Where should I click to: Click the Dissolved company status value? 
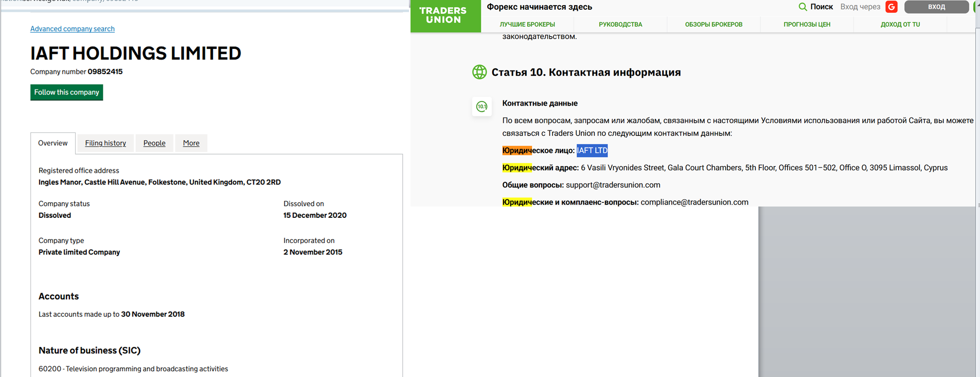[55, 215]
